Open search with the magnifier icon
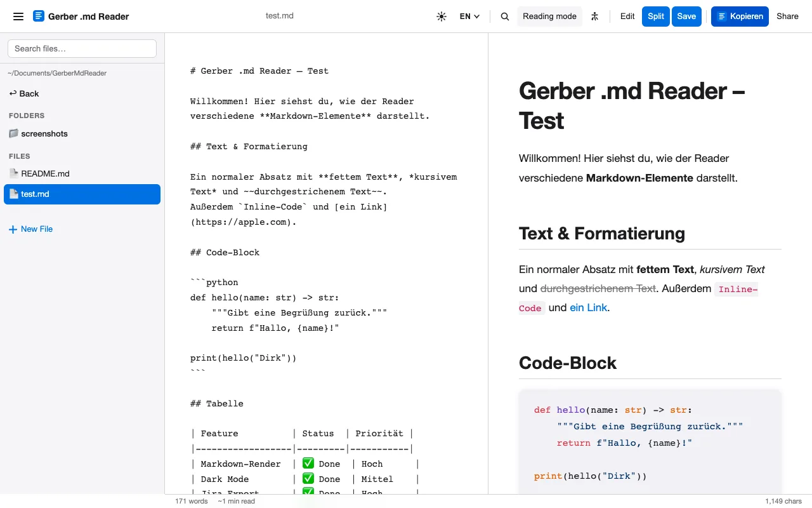This screenshot has width=812, height=508. 505,17
